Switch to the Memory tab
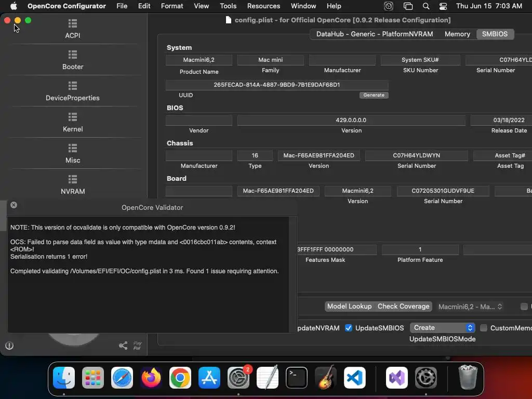Image resolution: width=532 pixels, height=399 pixels. [x=457, y=34]
